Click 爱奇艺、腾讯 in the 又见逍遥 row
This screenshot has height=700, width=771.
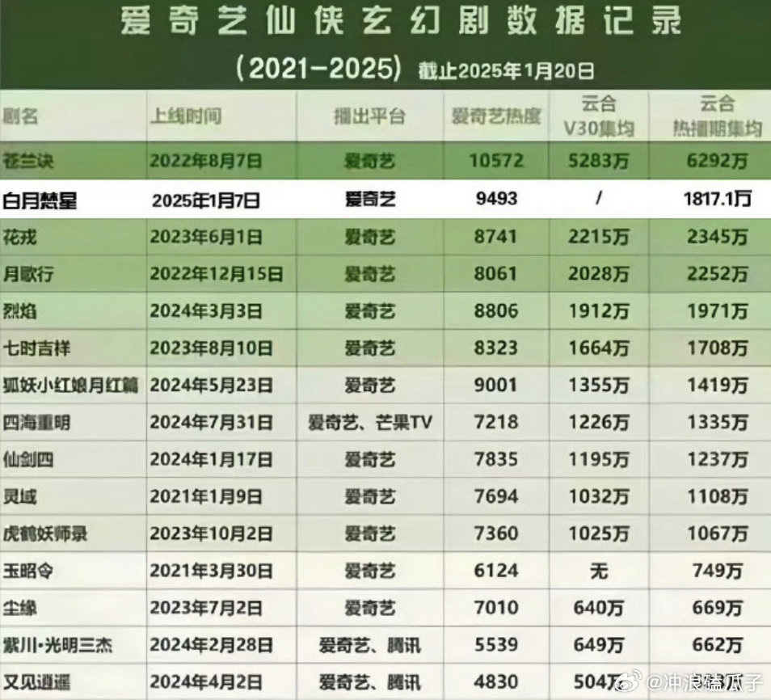click(x=370, y=682)
